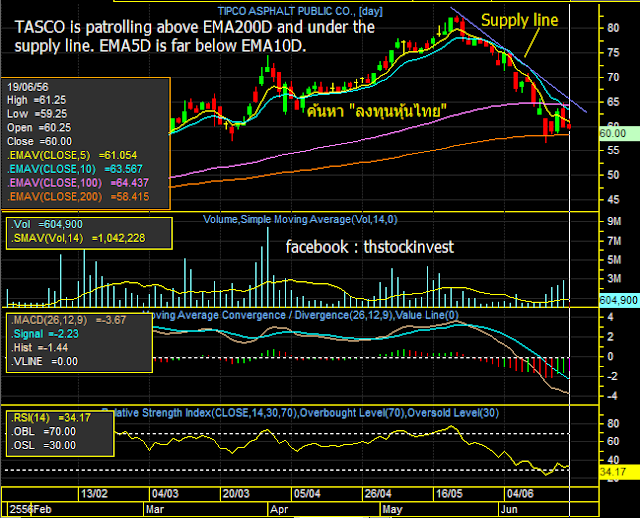Select the EMAV(CLOSE,10) =63.567 legend entry
Screen dimensions: 640x518
75,169
